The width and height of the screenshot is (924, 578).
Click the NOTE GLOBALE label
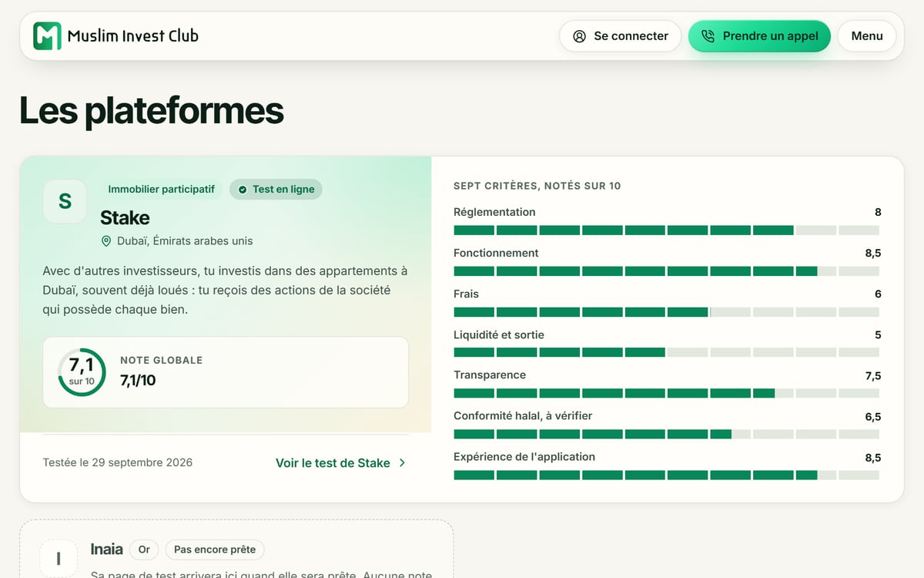point(162,360)
